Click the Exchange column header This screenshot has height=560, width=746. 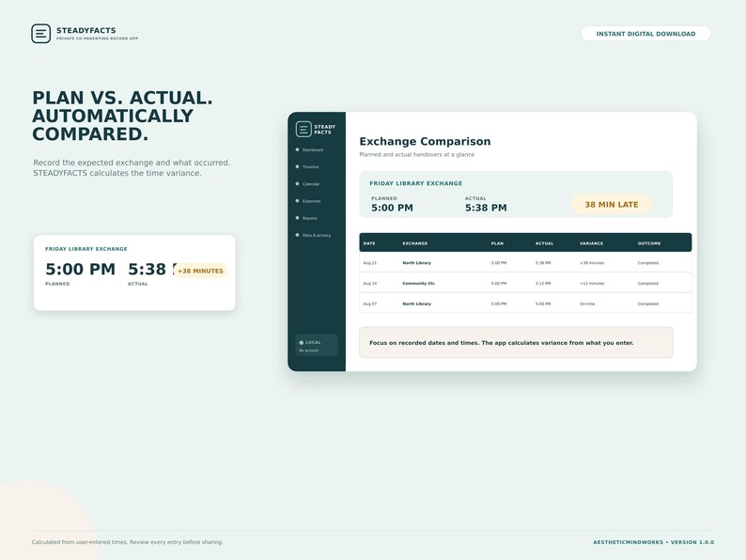tap(415, 243)
